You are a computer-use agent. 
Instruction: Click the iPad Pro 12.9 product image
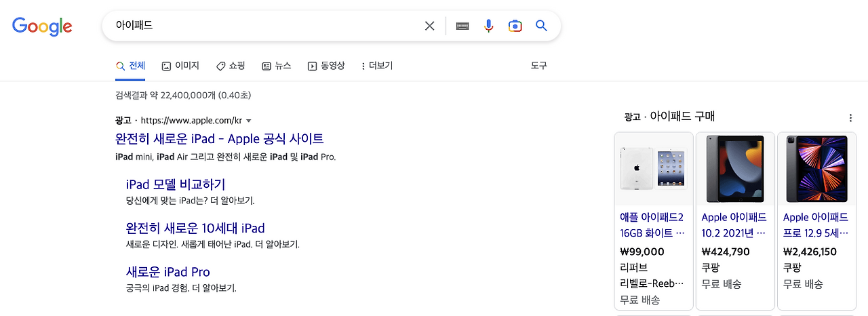(x=816, y=169)
